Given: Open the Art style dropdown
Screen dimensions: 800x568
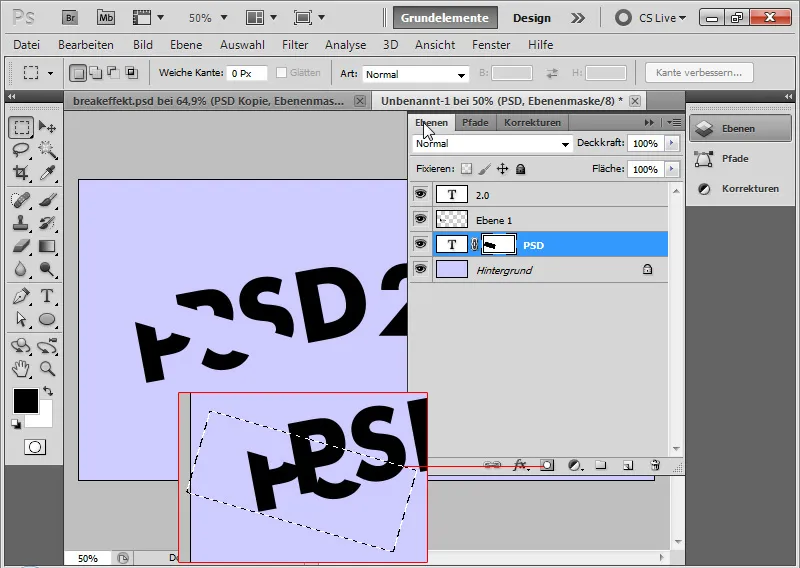Looking at the screenshot, I should [415, 75].
